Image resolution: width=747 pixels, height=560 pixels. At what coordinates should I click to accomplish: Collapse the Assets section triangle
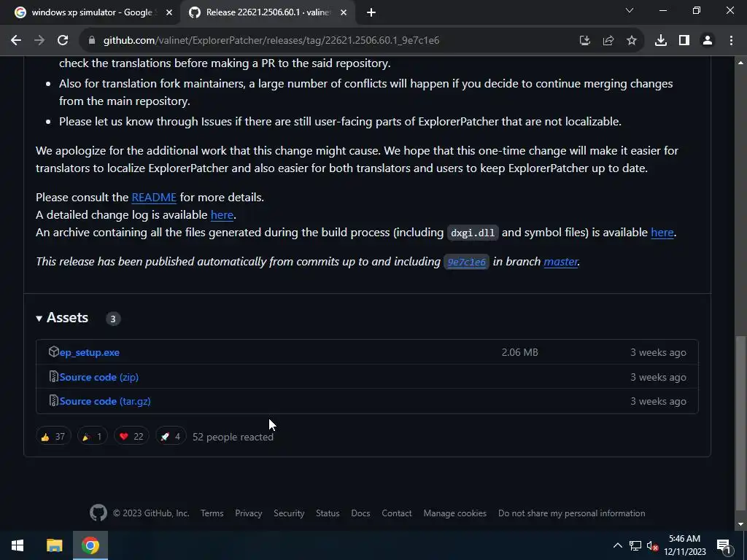(39, 318)
